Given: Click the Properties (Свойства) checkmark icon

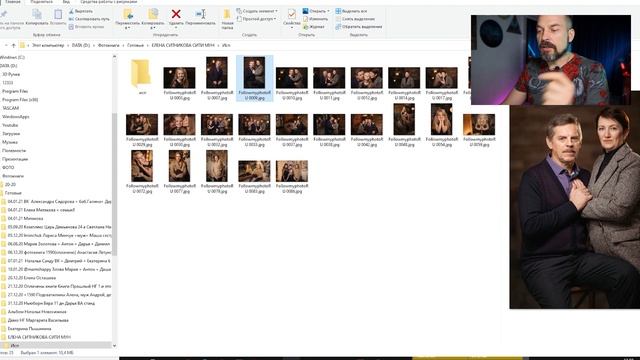Looking at the screenshot, I should 291,14.
